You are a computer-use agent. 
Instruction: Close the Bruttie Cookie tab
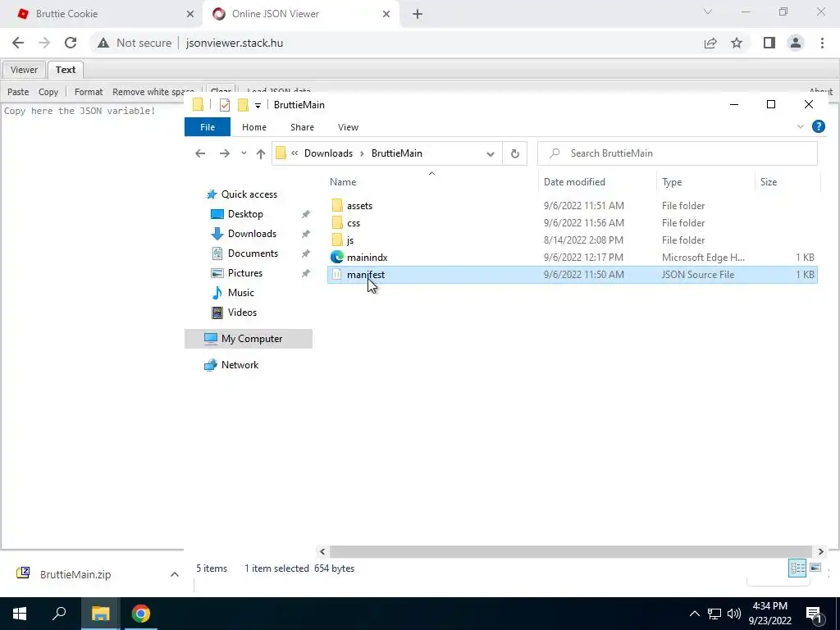point(190,14)
